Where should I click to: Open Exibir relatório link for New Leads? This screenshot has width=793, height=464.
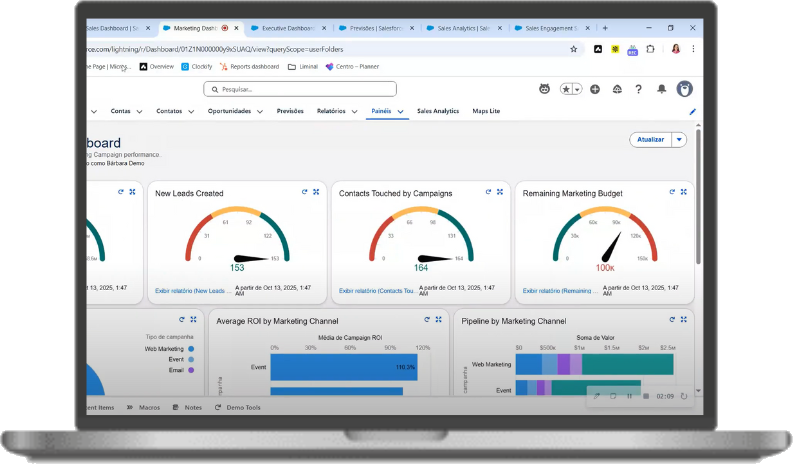pyautogui.click(x=193, y=291)
